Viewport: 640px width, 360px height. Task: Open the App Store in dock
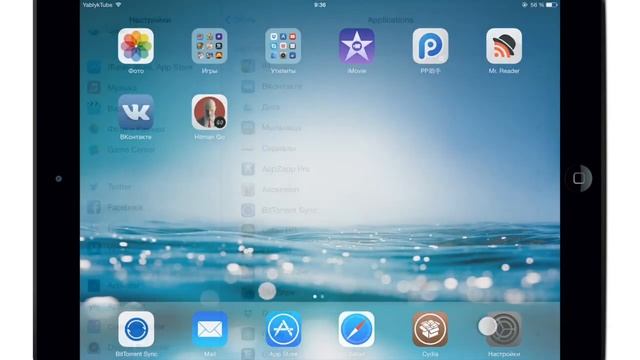click(x=283, y=329)
